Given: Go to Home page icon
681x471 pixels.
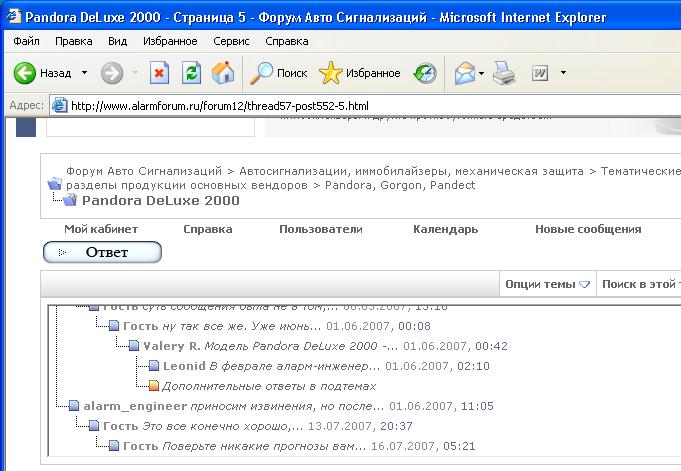Looking at the screenshot, I should pos(223,73).
